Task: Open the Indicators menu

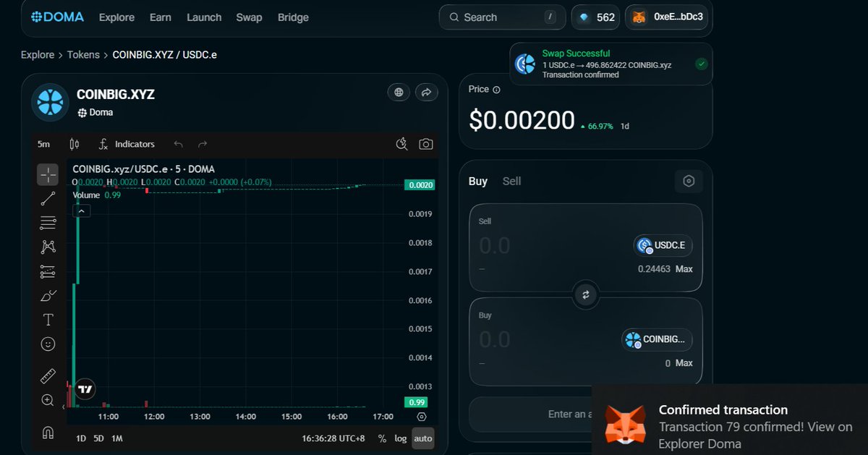Action: pyautogui.click(x=127, y=144)
